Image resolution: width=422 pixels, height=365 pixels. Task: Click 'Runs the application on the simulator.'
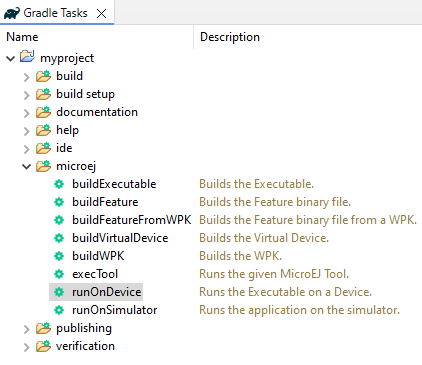[299, 310]
